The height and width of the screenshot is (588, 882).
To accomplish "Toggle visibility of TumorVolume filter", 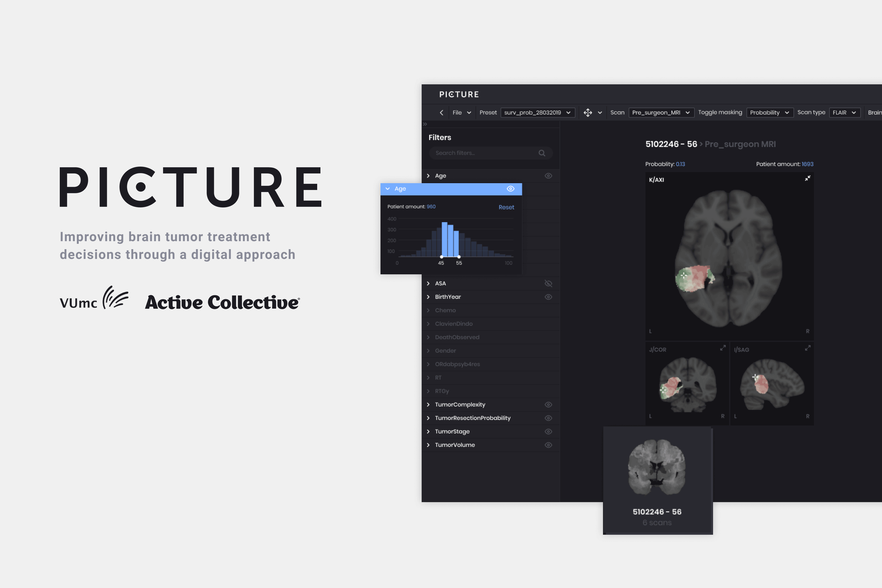I will pos(548,445).
